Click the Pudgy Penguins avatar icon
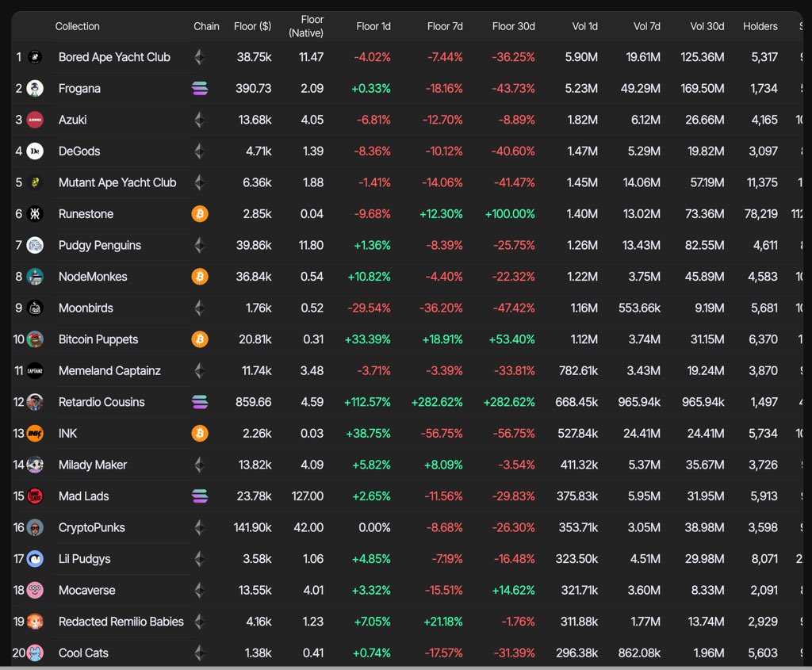 (x=35, y=245)
